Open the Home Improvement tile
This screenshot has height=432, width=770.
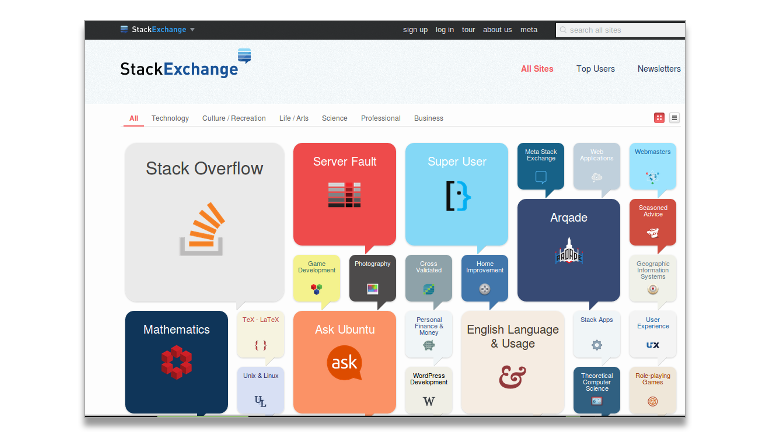[484, 278]
